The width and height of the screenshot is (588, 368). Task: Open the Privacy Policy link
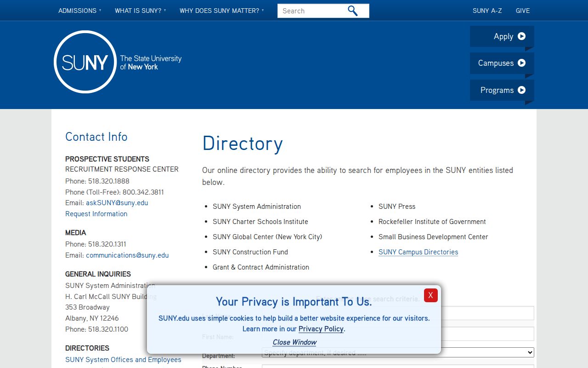pos(321,329)
